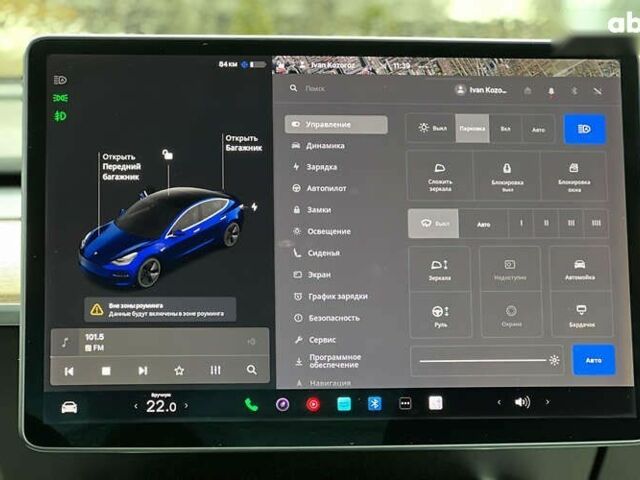Raise volume with the right arrow
640x480 pixels.
[547, 402]
